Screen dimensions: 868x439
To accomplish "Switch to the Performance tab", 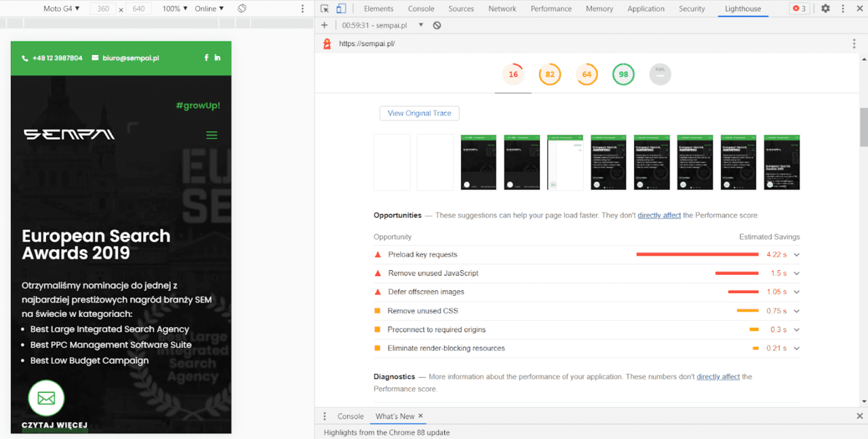I will click(x=551, y=9).
